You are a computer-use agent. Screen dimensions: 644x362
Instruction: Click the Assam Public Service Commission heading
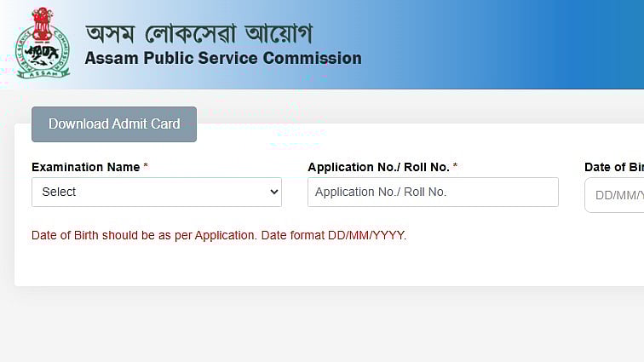click(223, 59)
